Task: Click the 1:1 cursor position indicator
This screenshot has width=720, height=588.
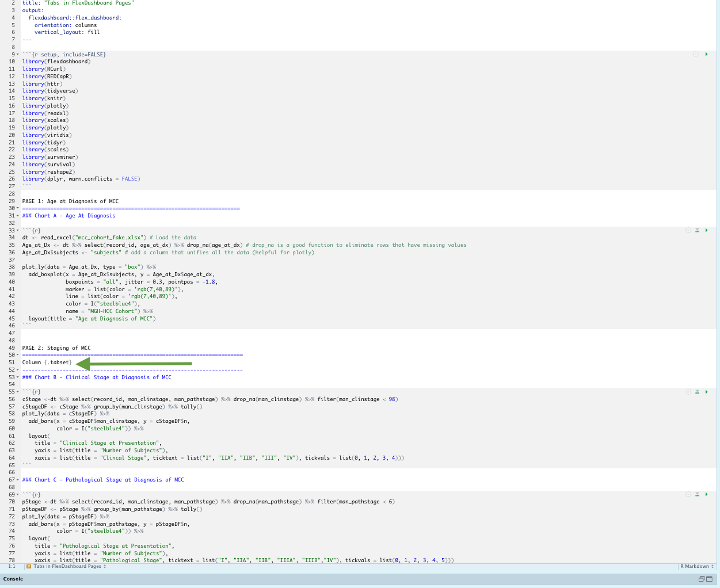Action: click(x=12, y=566)
